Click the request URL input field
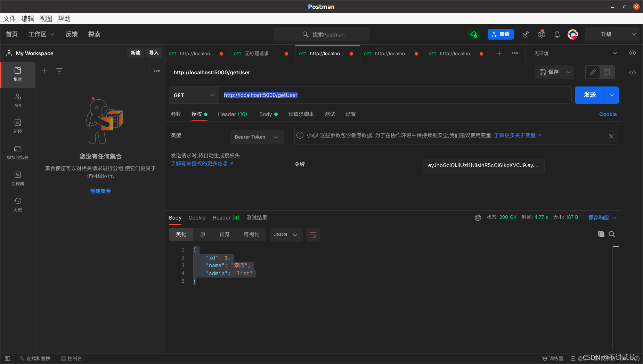This screenshot has width=643, height=364. (x=395, y=95)
